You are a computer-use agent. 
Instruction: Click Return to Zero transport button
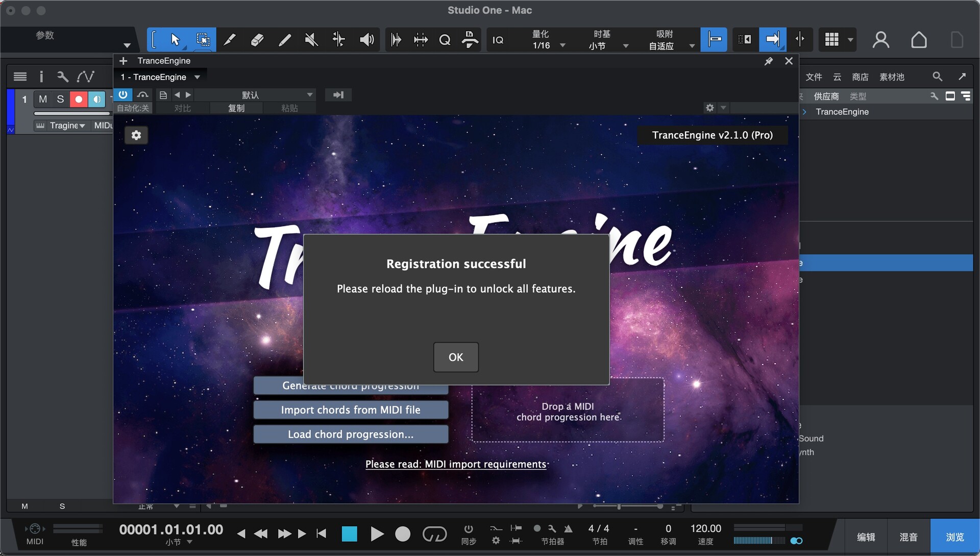[x=322, y=534]
